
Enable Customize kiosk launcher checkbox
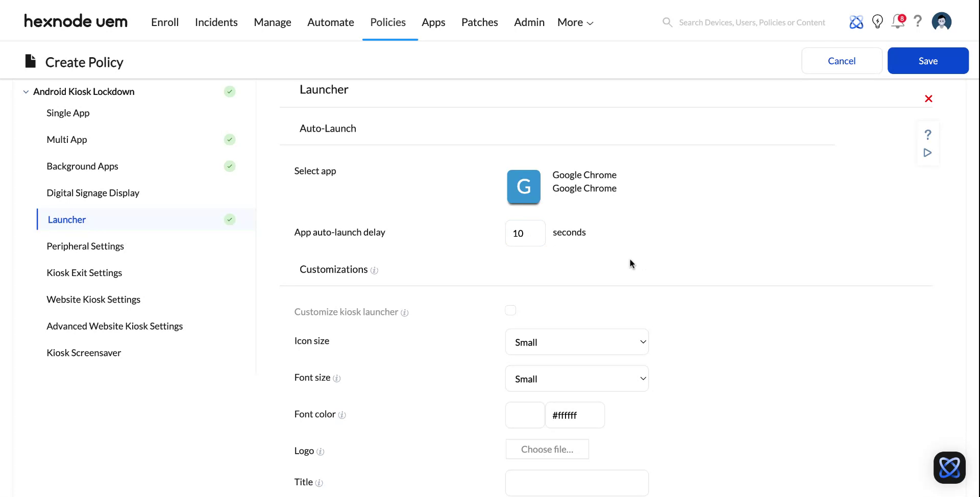pyautogui.click(x=510, y=310)
